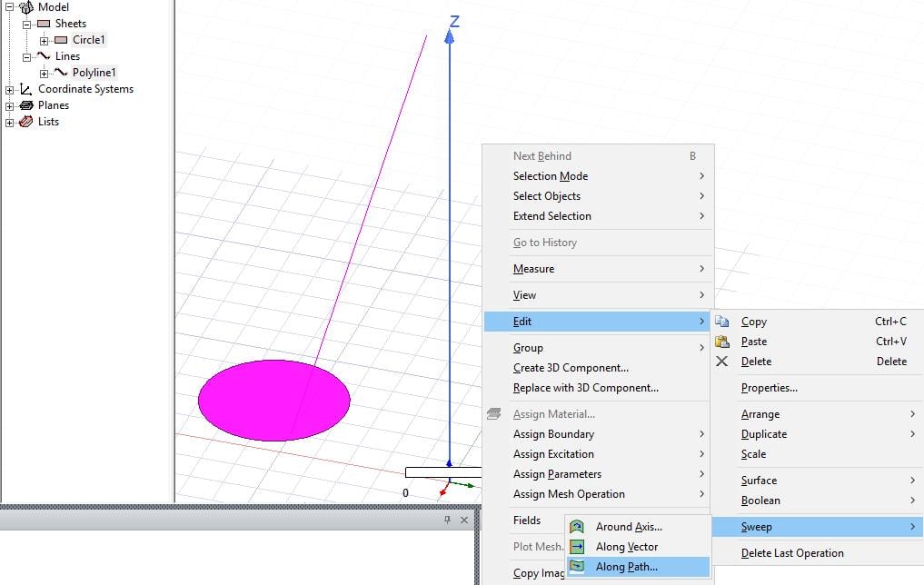Open the Measure submenu
This screenshot has height=585, width=924.
pyautogui.click(x=599, y=269)
